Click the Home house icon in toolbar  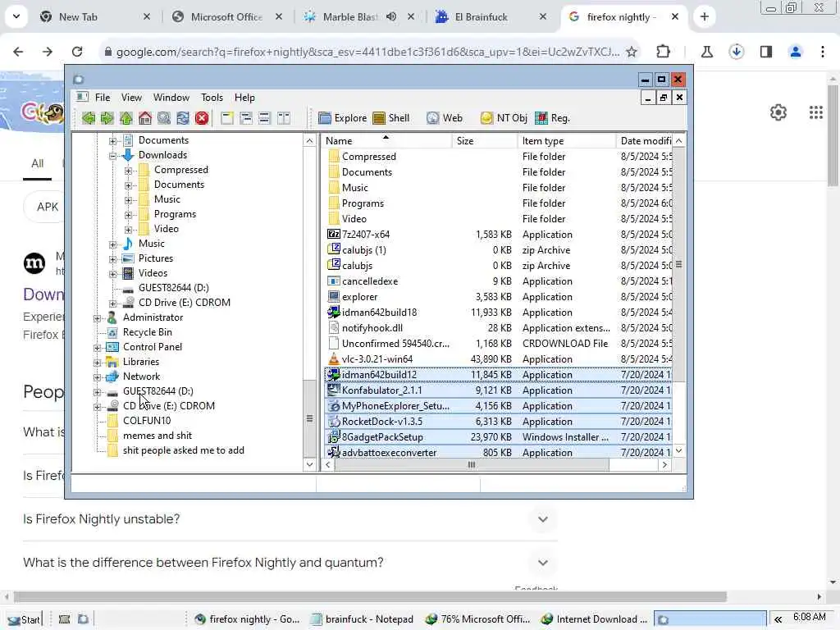point(144,118)
